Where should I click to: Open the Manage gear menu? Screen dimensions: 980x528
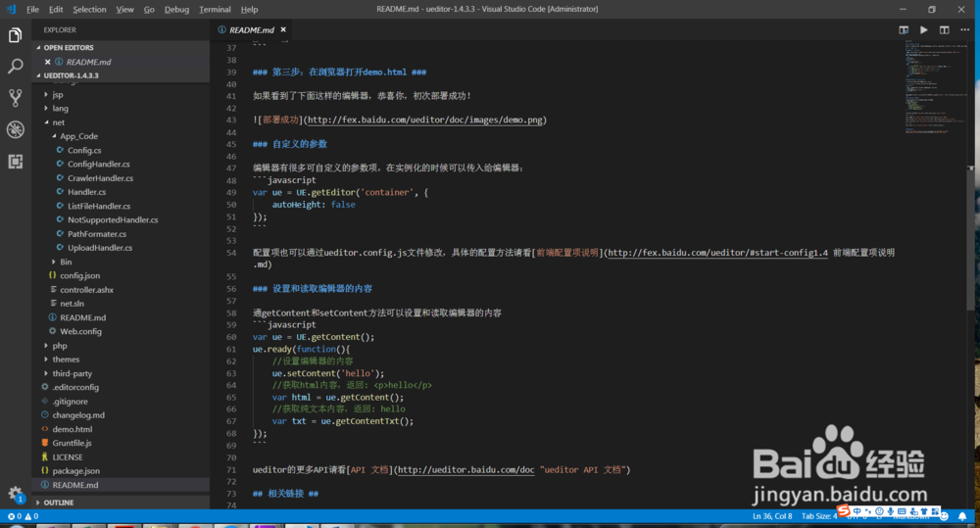tap(15, 494)
